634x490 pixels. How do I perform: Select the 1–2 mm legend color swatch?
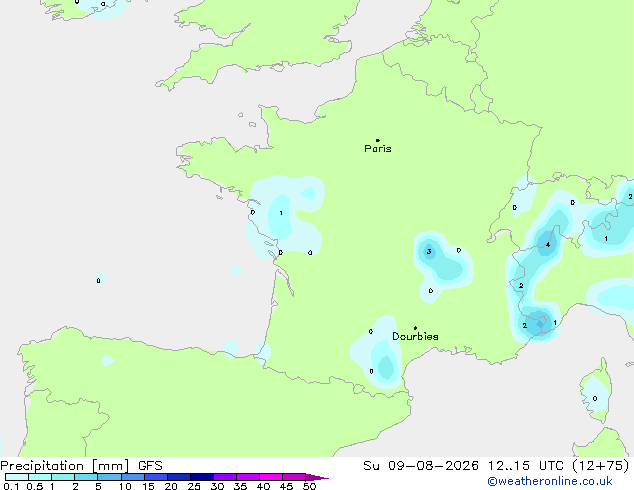point(63,477)
